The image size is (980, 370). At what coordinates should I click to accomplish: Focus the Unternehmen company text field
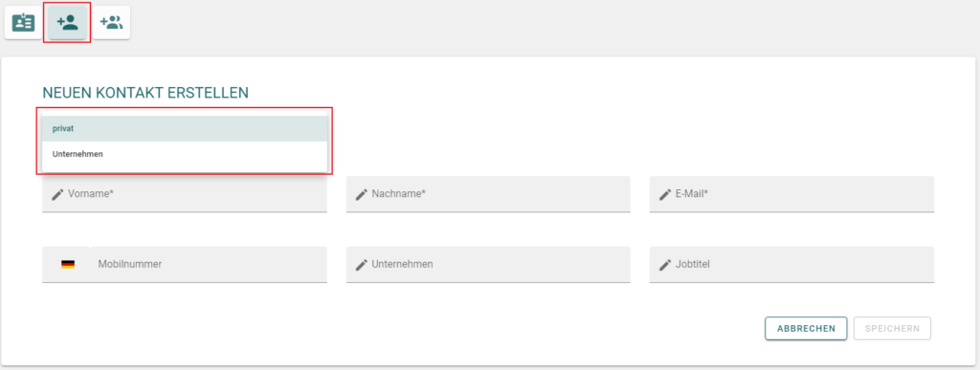tap(488, 265)
